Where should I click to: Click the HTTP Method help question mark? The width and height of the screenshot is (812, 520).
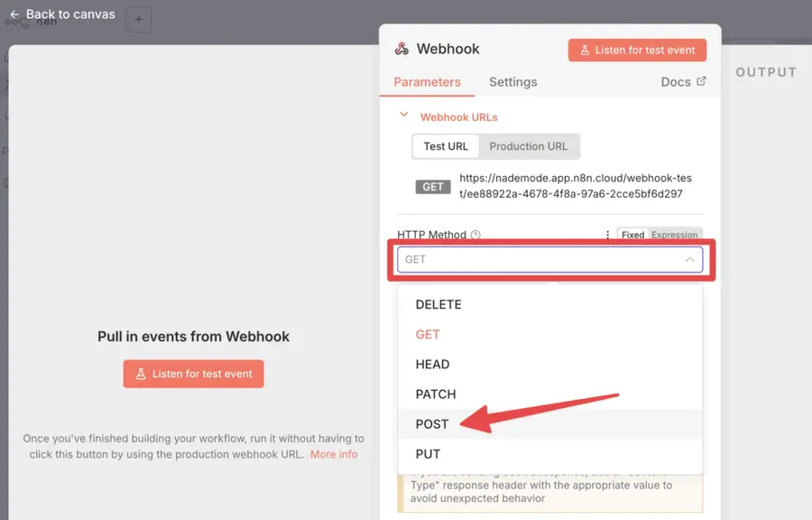click(x=475, y=235)
